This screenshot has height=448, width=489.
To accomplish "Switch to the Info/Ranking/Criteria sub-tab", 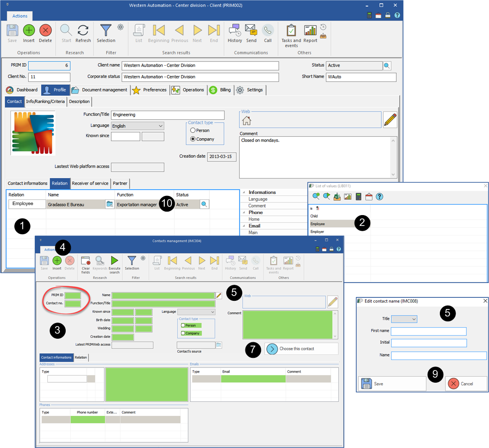I will point(45,101).
